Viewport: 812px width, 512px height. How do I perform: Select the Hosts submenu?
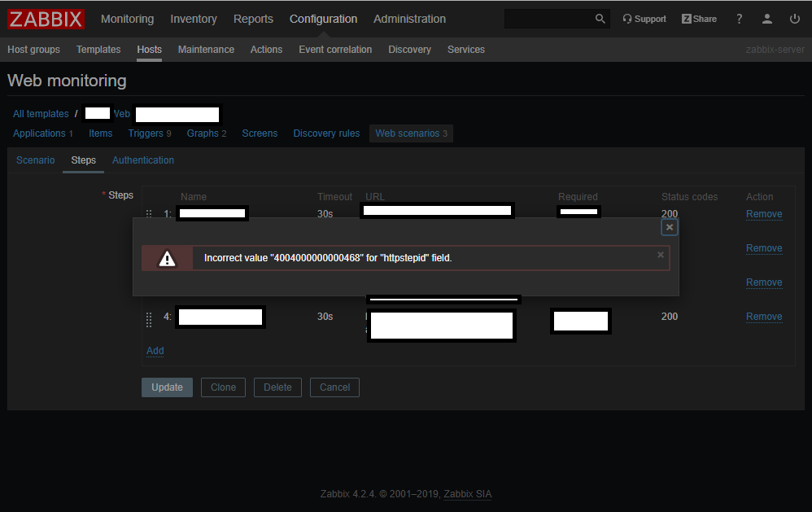pyautogui.click(x=149, y=49)
